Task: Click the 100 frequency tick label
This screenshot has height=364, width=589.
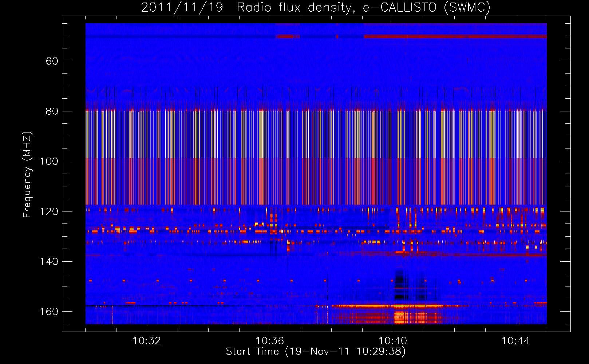Action: coord(49,161)
